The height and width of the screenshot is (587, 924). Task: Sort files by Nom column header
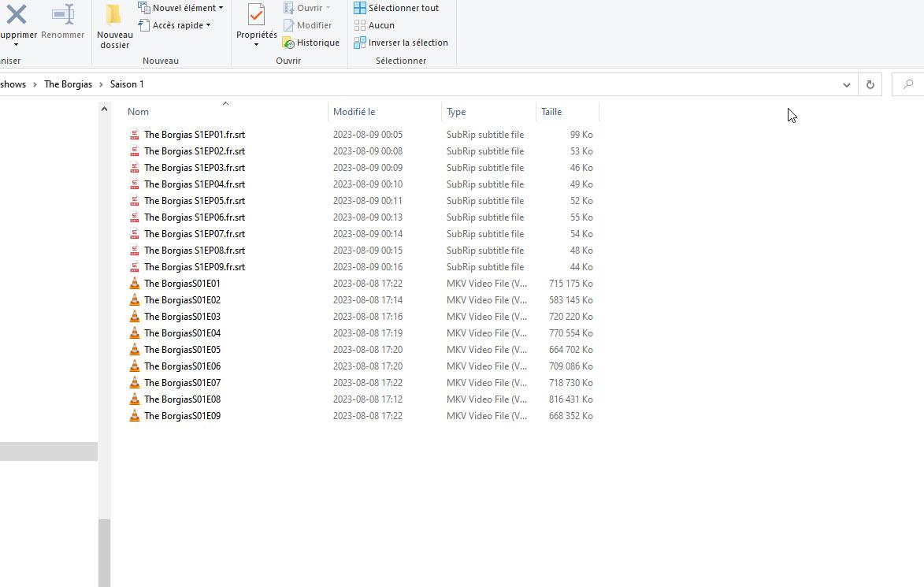tap(139, 112)
